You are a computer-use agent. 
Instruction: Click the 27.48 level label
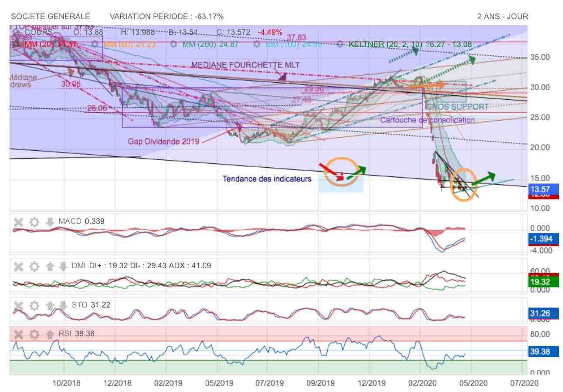coord(302,100)
